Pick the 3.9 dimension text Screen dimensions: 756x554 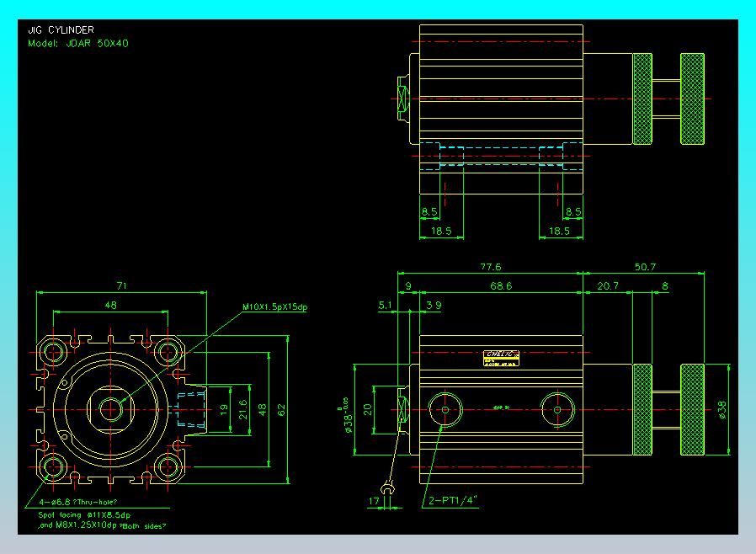434,306
